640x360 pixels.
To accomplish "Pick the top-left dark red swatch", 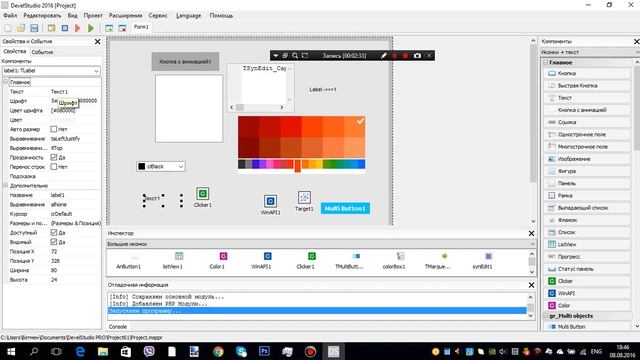I will (x=249, y=127).
